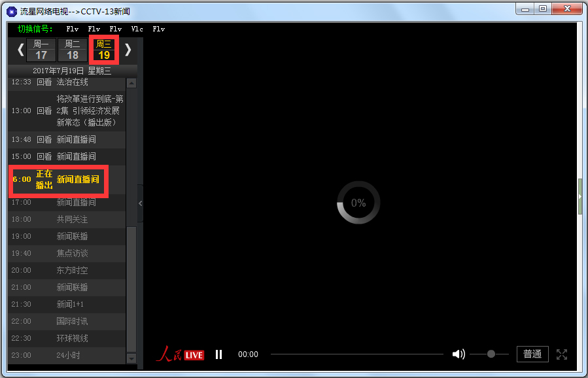This screenshot has width=588, height=378.
Task: Enter fullscreen mode using the expand icon
Action: coord(561,354)
